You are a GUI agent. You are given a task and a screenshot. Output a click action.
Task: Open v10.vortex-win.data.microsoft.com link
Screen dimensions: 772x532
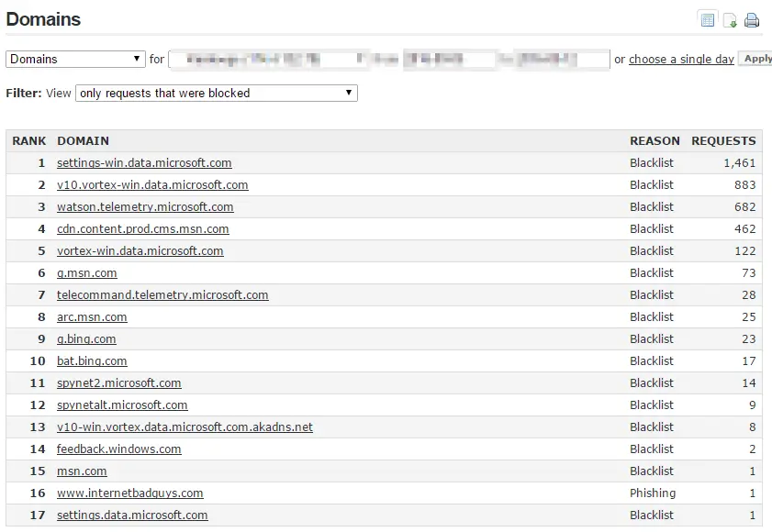(x=152, y=185)
